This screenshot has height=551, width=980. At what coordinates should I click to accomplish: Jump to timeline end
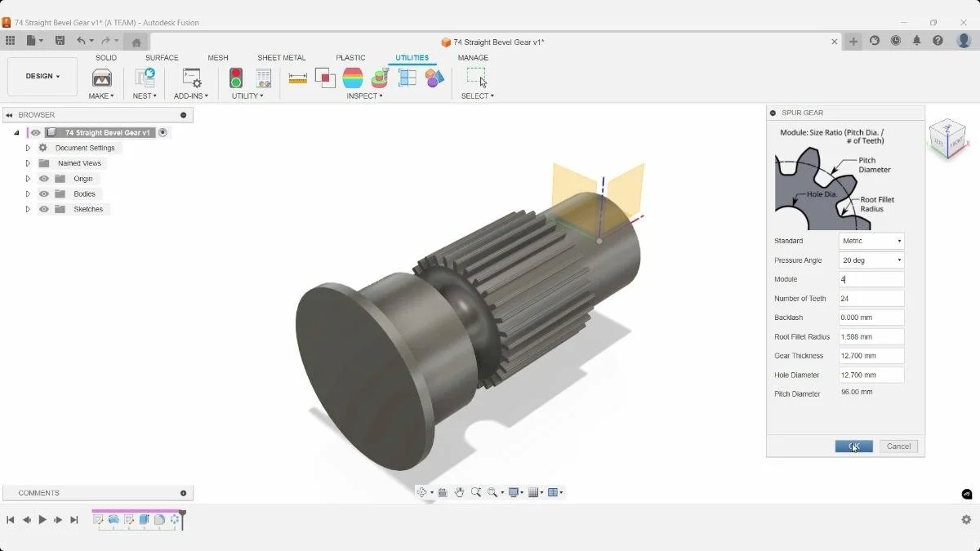coord(74,520)
